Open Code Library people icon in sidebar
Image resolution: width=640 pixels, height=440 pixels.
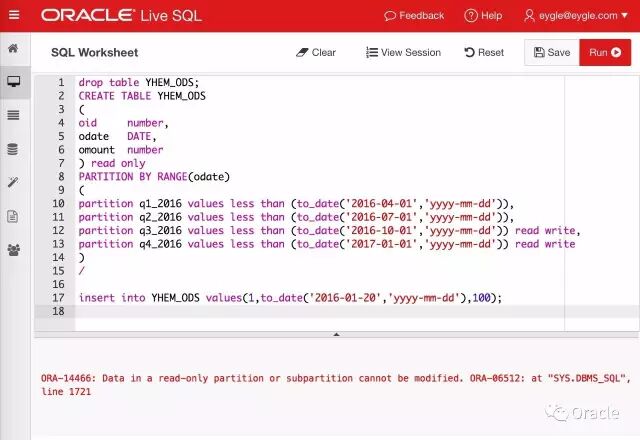coord(13,249)
